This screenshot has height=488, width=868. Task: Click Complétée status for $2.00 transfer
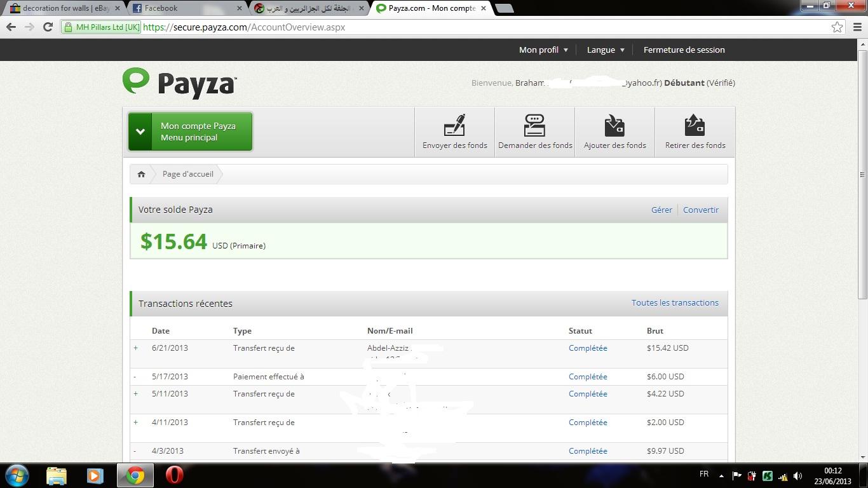tap(588, 423)
